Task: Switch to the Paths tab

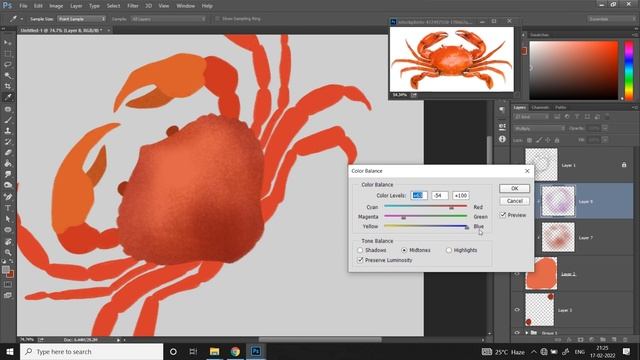Action: (560, 107)
